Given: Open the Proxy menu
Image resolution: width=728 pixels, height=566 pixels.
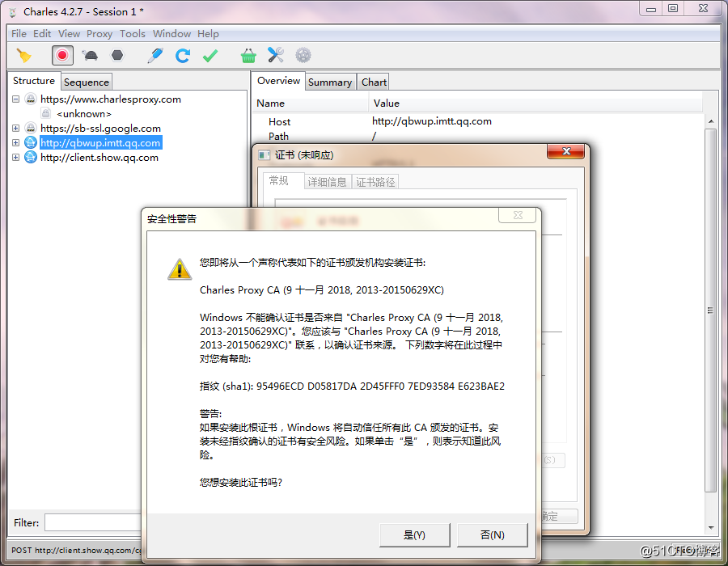Looking at the screenshot, I should tap(99, 34).
